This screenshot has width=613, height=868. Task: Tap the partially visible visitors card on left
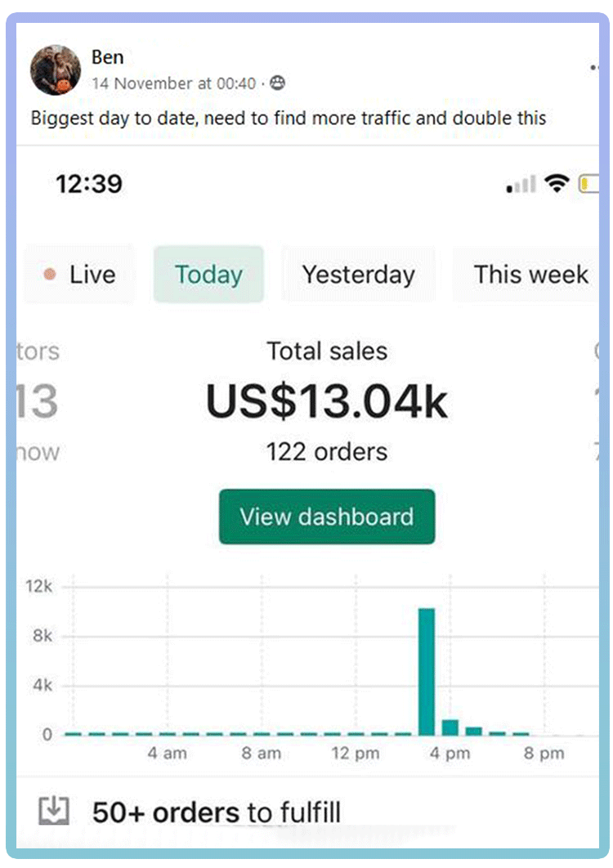click(38, 402)
